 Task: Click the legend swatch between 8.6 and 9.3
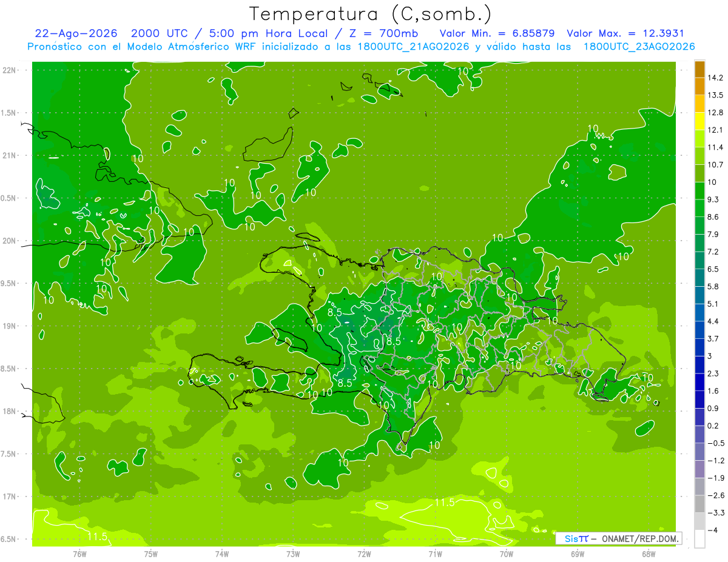(x=699, y=209)
